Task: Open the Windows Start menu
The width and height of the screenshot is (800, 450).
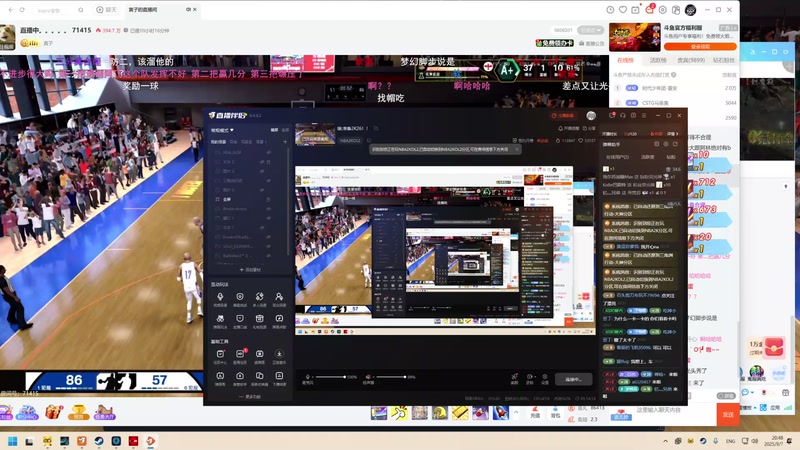Action: (x=13, y=441)
